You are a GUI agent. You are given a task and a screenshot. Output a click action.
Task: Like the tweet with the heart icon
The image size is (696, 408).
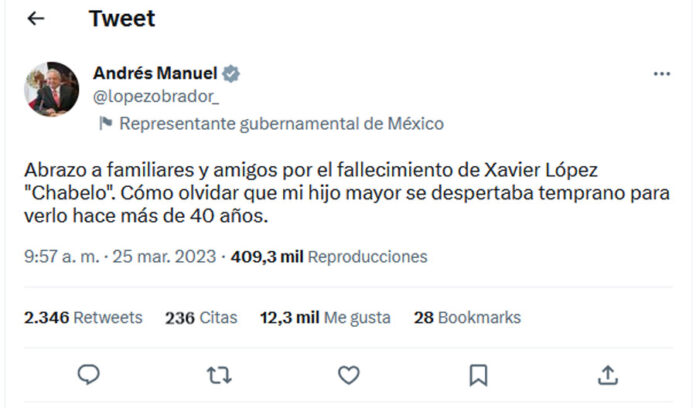click(349, 375)
